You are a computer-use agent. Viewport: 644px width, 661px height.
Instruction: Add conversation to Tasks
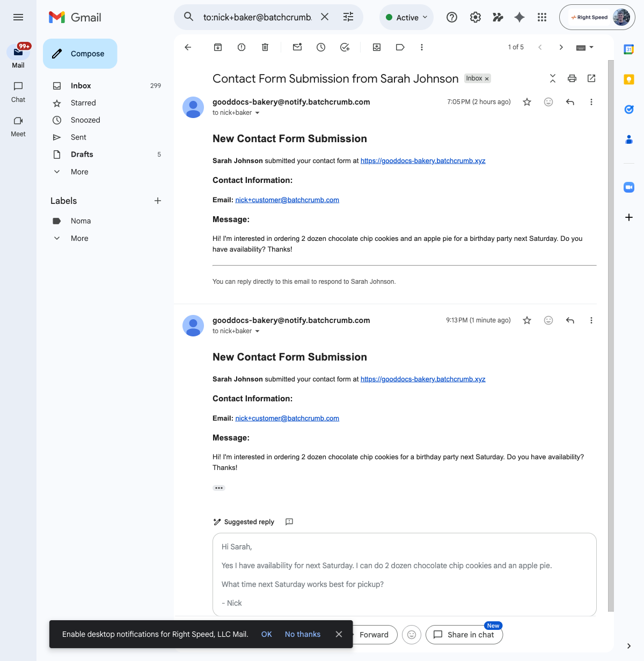tap(345, 47)
